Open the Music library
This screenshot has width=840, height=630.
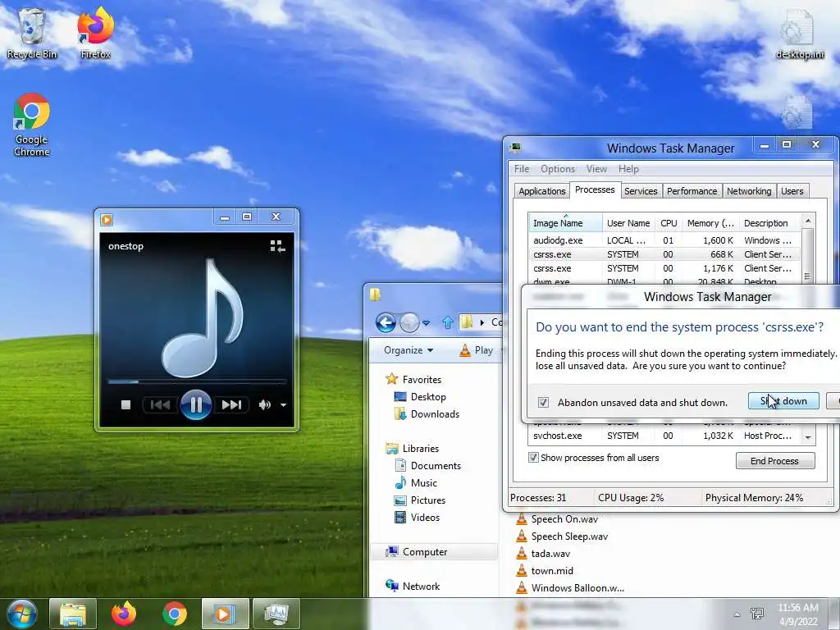(x=416, y=482)
